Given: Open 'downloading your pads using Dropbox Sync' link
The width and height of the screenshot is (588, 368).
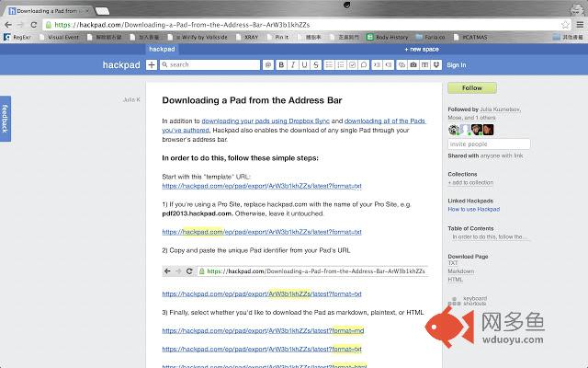Looking at the screenshot, I should tap(266, 121).
